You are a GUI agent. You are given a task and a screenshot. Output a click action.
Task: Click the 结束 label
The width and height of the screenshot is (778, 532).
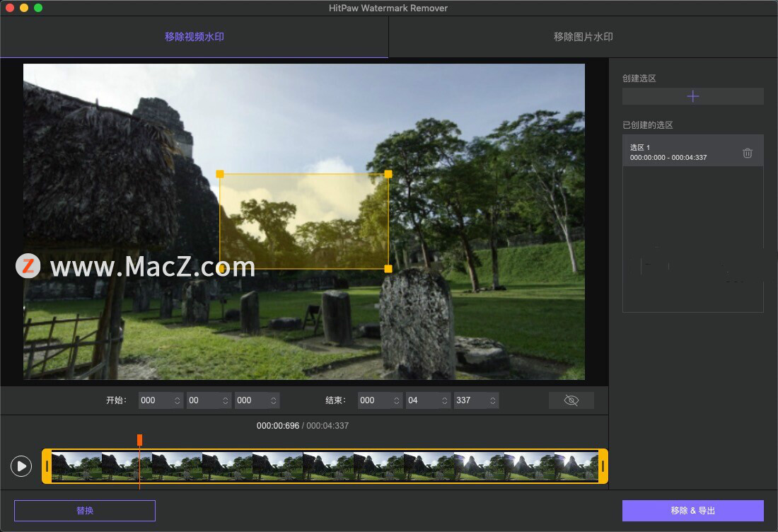(335, 400)
